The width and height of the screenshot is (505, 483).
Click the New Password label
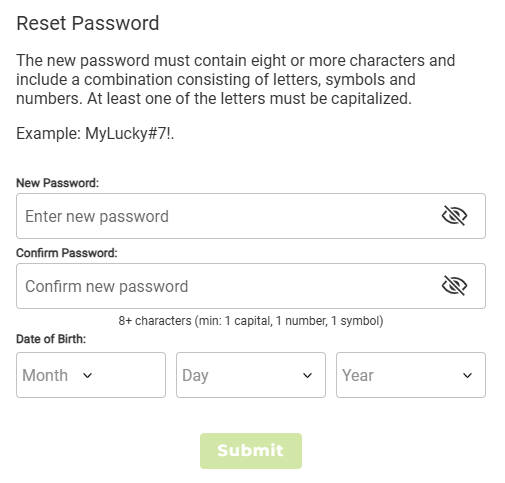58,183
